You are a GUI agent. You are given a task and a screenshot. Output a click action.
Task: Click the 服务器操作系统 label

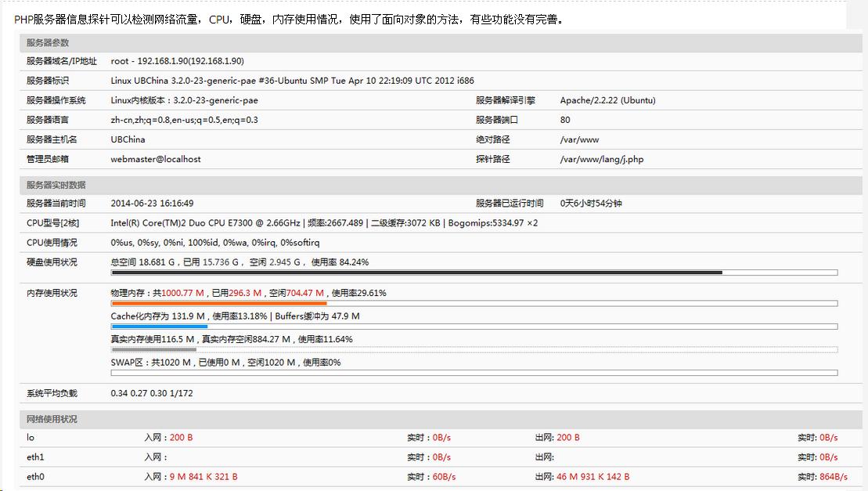56,100
